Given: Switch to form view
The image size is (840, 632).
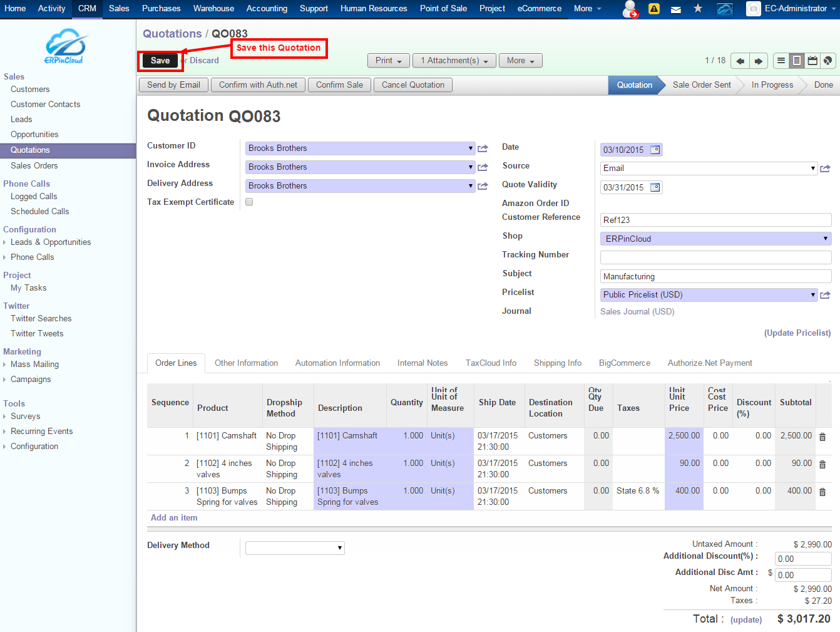Looking at the screenshot, I should pos(797,61).
